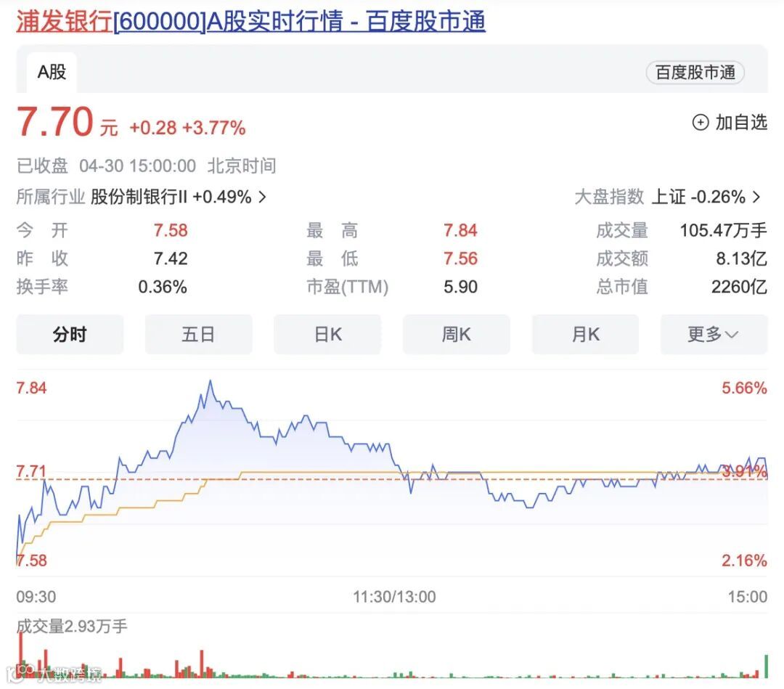Click the plus icon beside 加自选

tap(700, 123)
